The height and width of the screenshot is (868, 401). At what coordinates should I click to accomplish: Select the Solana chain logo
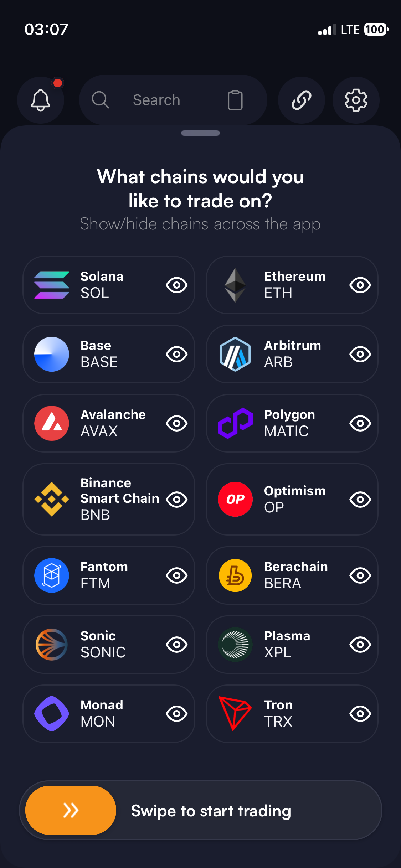click(x=51, y=285)
